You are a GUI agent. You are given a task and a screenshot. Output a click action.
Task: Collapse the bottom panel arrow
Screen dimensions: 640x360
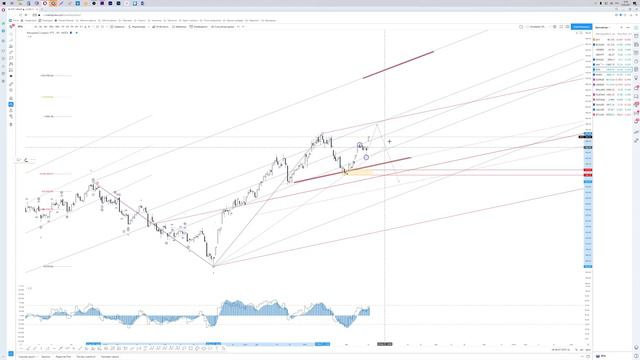coord(582,357)
